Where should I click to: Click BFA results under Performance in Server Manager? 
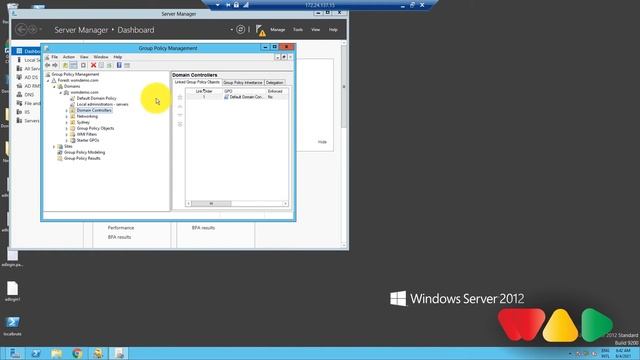tap(119, 237)
